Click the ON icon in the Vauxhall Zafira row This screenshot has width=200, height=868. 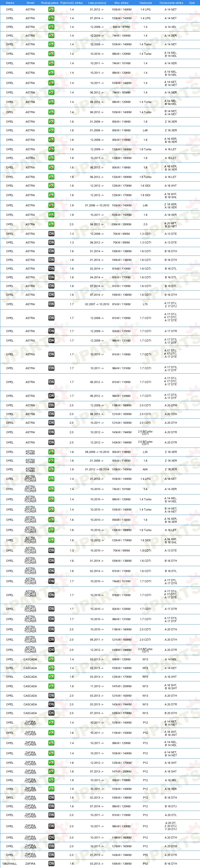51,864
